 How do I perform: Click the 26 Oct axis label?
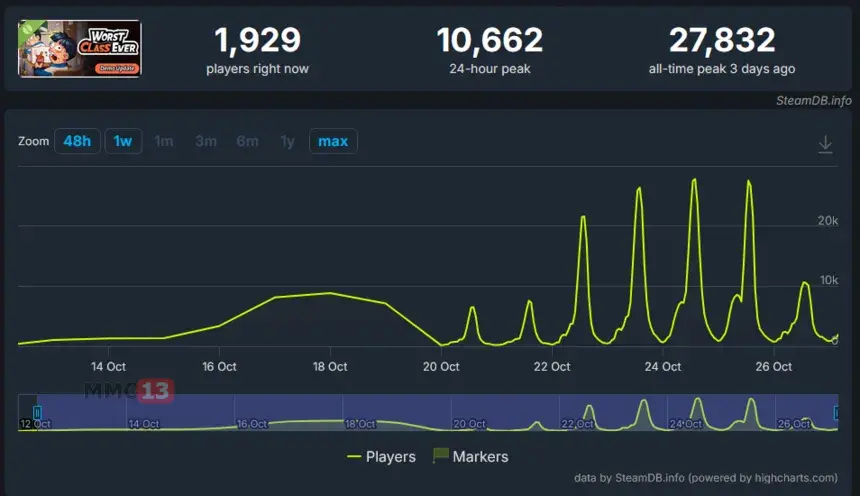(773, 367)
